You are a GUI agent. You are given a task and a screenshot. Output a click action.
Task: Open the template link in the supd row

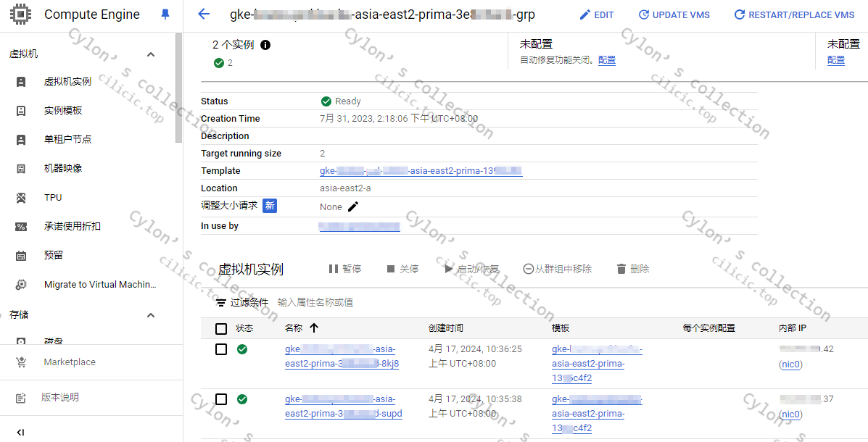click(597, 414)
